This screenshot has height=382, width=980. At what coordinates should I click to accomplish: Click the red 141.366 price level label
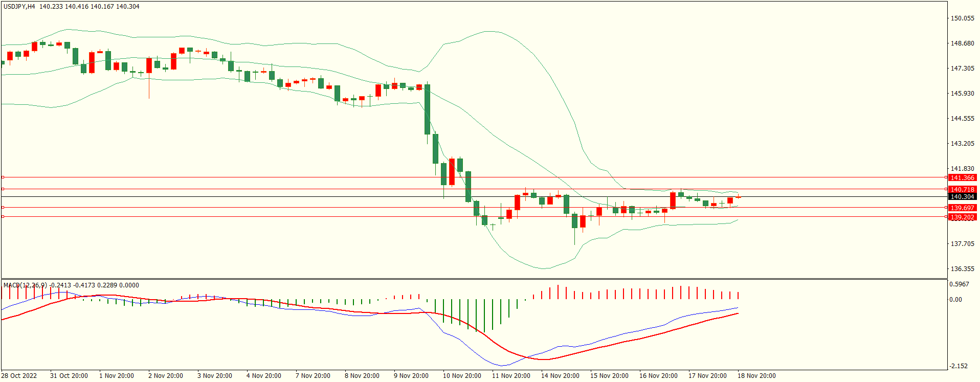click(962, 177)
